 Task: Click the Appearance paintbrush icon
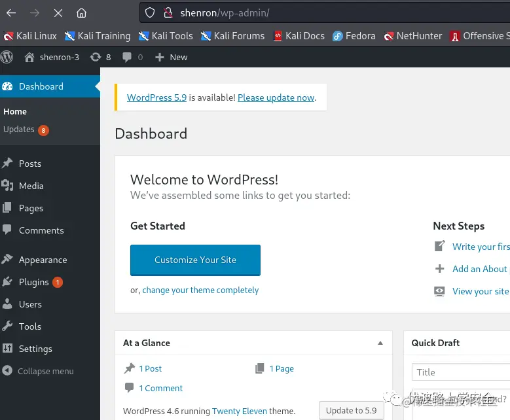pyautogui.click(x=7, y=259)
